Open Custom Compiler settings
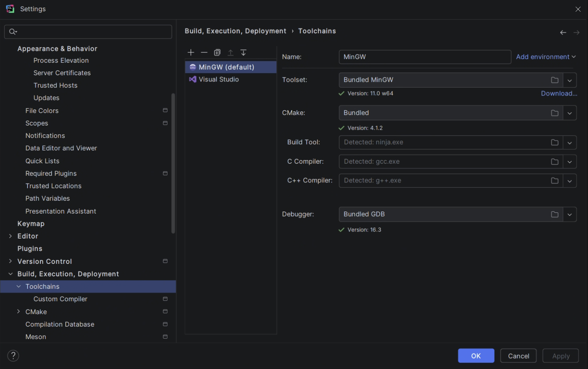The image size is (588, 369). click(x=60, y=299)
